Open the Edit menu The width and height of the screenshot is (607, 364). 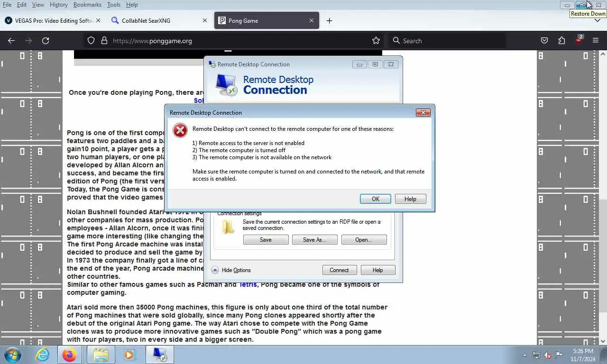coord(22,5)
